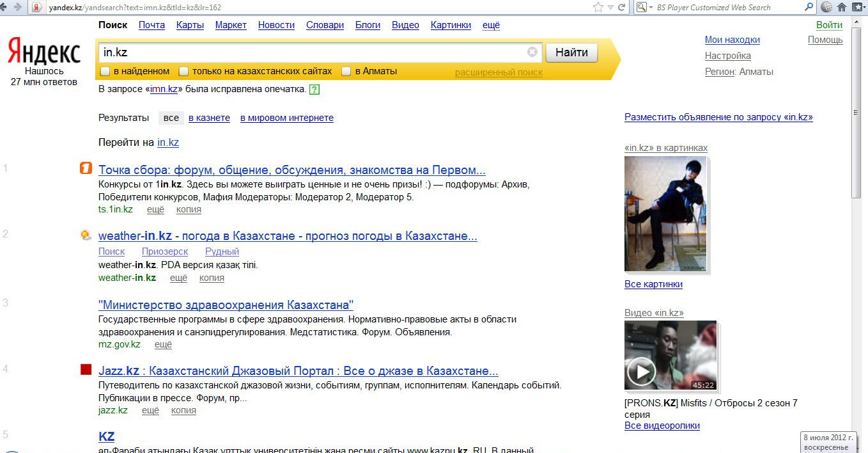Image resolution: width=868 pixels, height=453 pixels.
Task: Toggle the 'в найденном' checkbox
Action: 106,71
